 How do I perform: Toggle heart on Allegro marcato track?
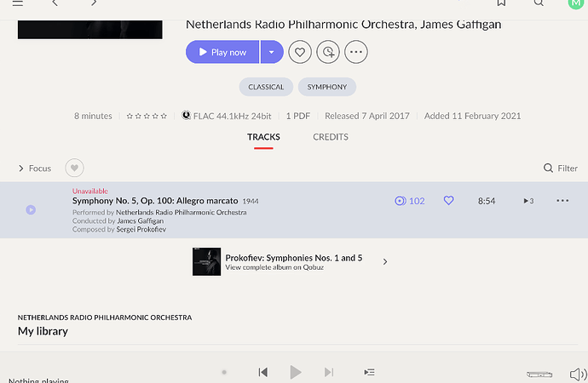pos(448,201)
